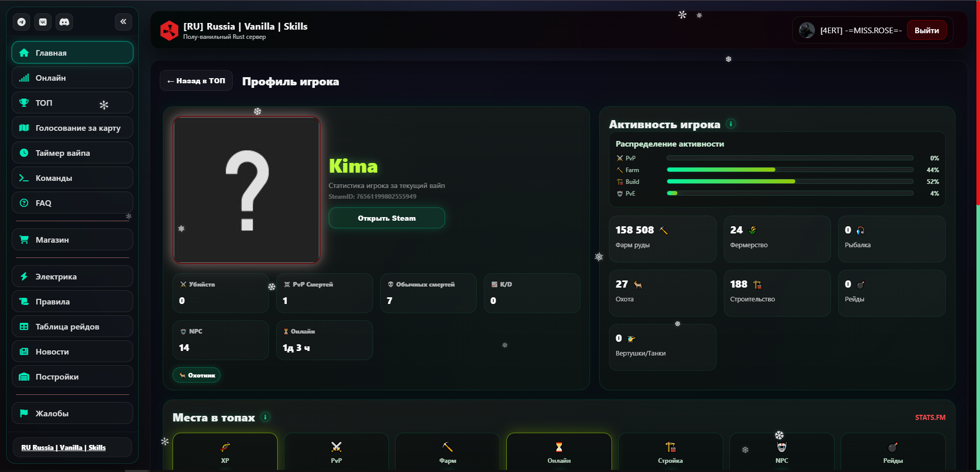
Task: Click the Rust server logo icon
Action: (x=169, y=31)
